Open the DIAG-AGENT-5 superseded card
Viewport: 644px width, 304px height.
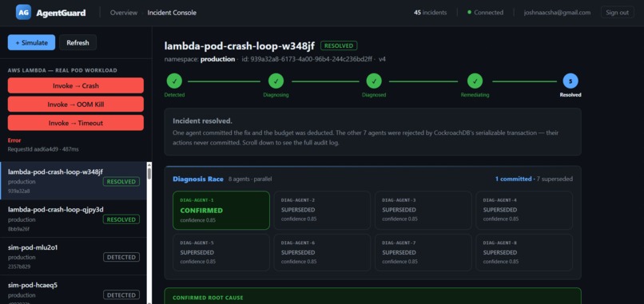pyautogui.click(x=221, y=252)
